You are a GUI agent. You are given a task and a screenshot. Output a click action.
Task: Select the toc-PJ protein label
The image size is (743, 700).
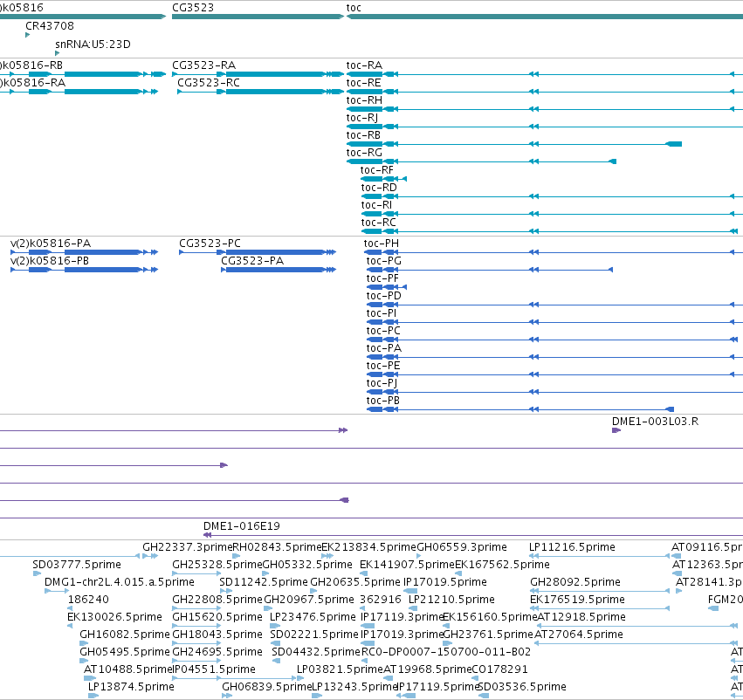coord(382,384)
